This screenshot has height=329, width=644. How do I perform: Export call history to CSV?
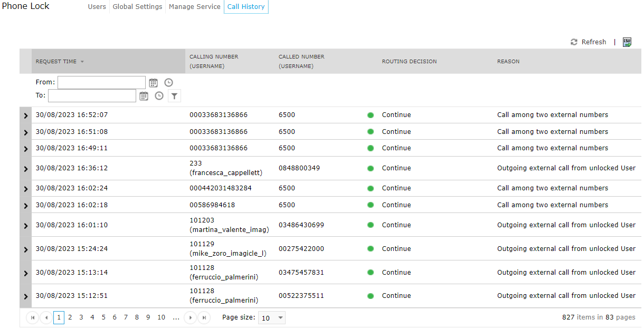[627, 42]
